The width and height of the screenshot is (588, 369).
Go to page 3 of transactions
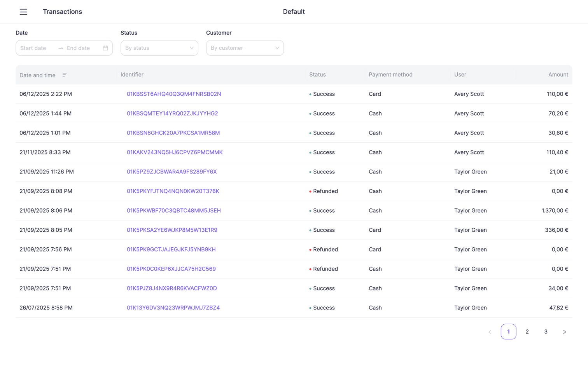click(546, 332)
